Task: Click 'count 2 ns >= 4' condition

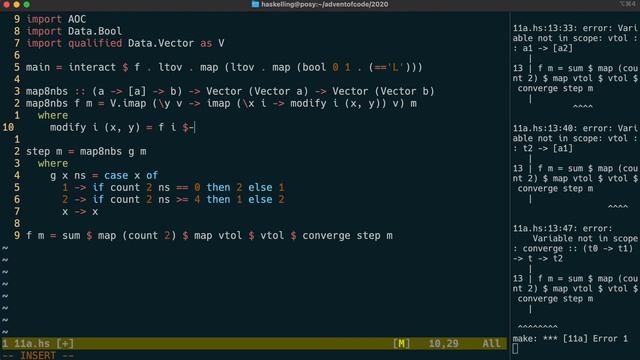Action: tap(155, 200)
